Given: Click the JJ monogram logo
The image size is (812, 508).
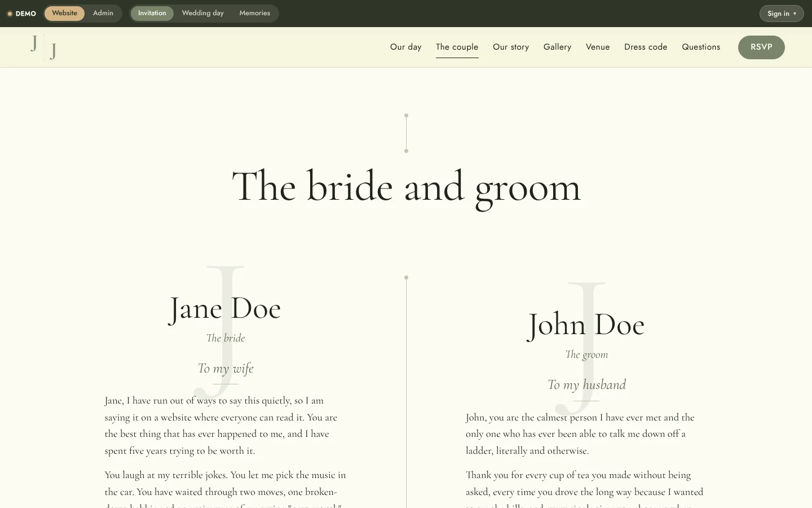Looking at the screenshot, I should pyautogui.click(x=43, y=47).
